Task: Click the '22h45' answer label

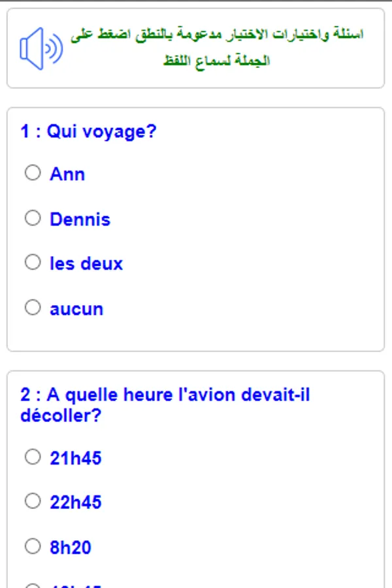Action: 76,502
